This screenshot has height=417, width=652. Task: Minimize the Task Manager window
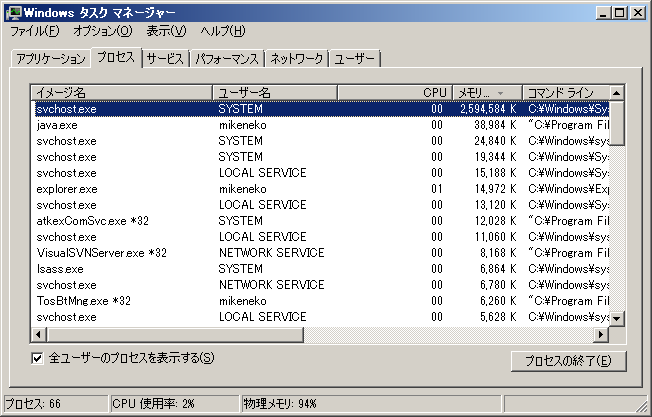(x=603, y=13)
